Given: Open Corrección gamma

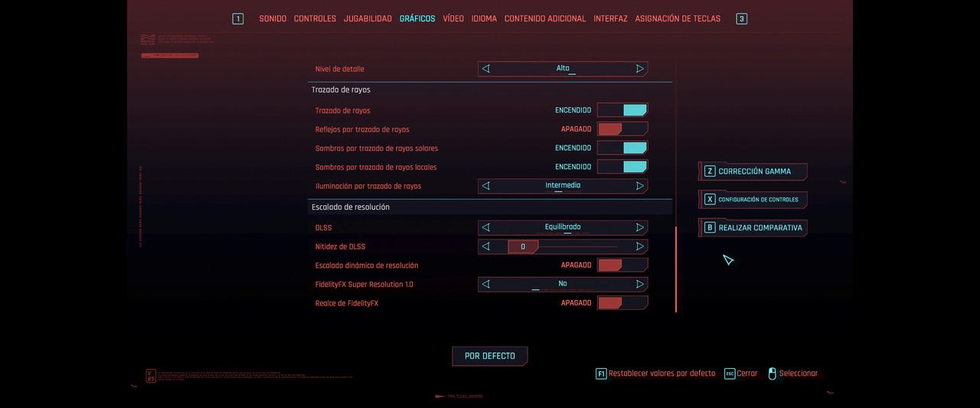Looking at the screenshot, I should point(753,171).
